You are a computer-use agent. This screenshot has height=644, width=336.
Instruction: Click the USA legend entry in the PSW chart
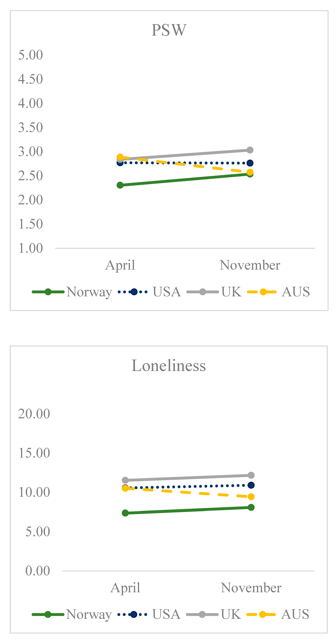coord(149,292)
